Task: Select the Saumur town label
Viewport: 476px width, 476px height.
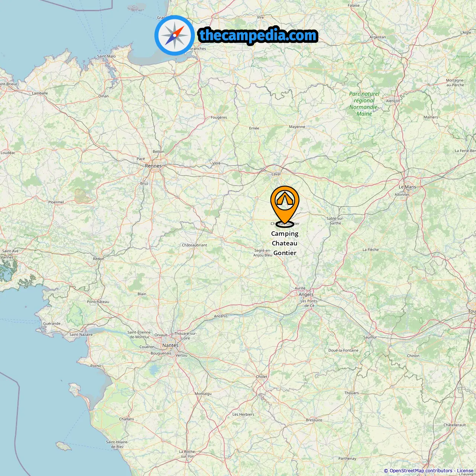Action: (370, 337)
